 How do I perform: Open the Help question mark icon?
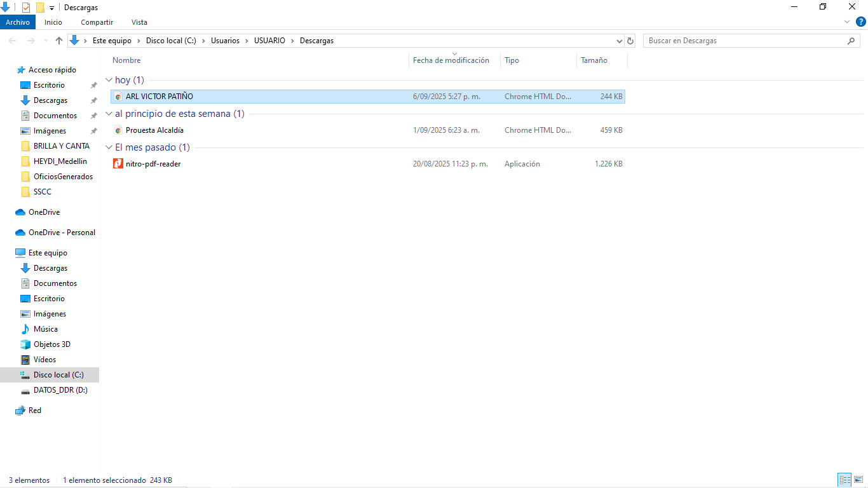pos(861,22)
